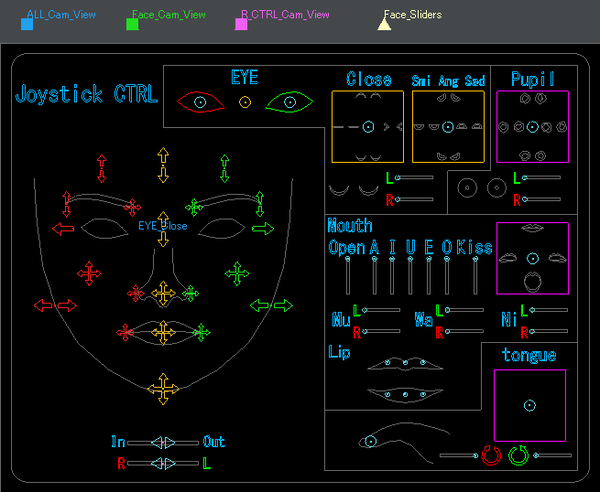This screenshot has width=600, height=492.
Task: Click the EYE_Close label on the face
Action: pyautogui.click(x=163, y=226)
